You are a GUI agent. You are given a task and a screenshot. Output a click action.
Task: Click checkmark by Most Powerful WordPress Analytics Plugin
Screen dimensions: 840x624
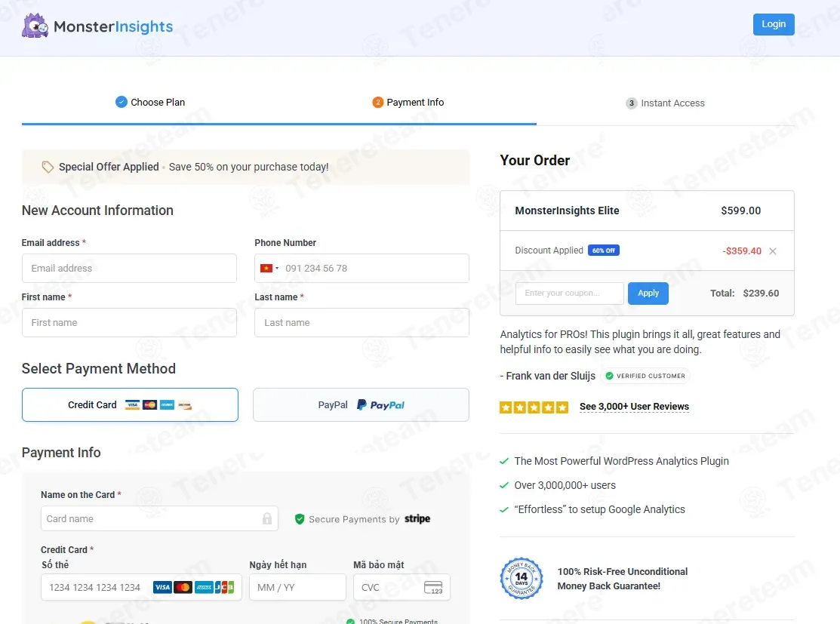pos(503,461)
